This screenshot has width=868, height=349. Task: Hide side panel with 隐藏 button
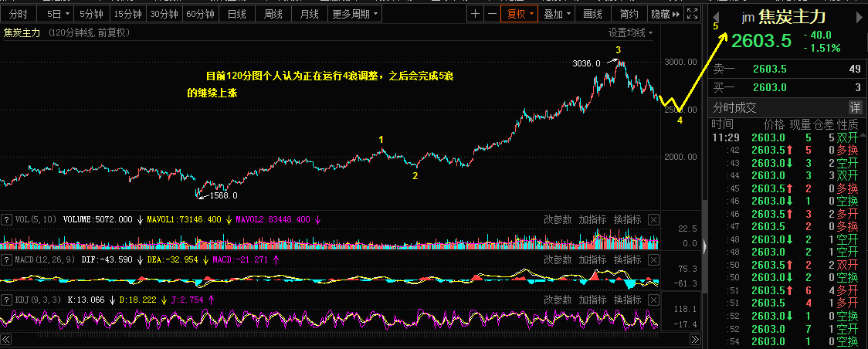[666, 14]
